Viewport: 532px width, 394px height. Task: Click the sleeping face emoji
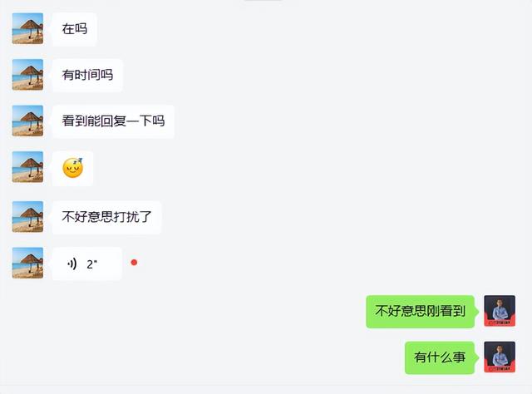click(73, 168)
